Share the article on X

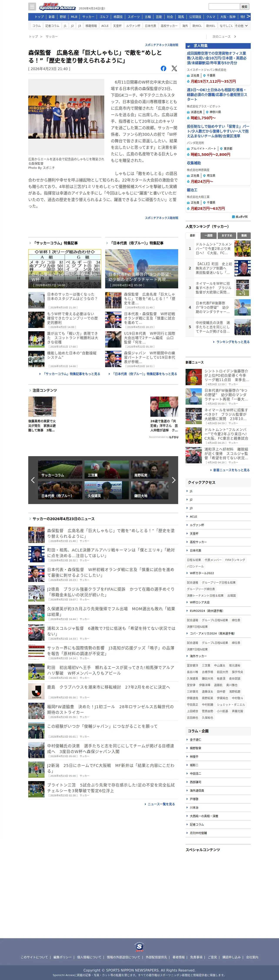(x=174, y=69)
